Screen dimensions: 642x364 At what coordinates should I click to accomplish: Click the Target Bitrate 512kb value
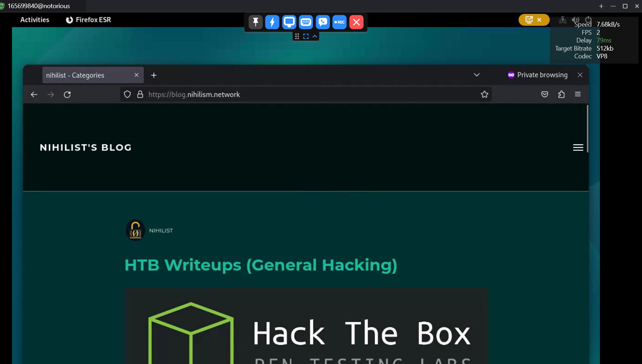(605, 48)
